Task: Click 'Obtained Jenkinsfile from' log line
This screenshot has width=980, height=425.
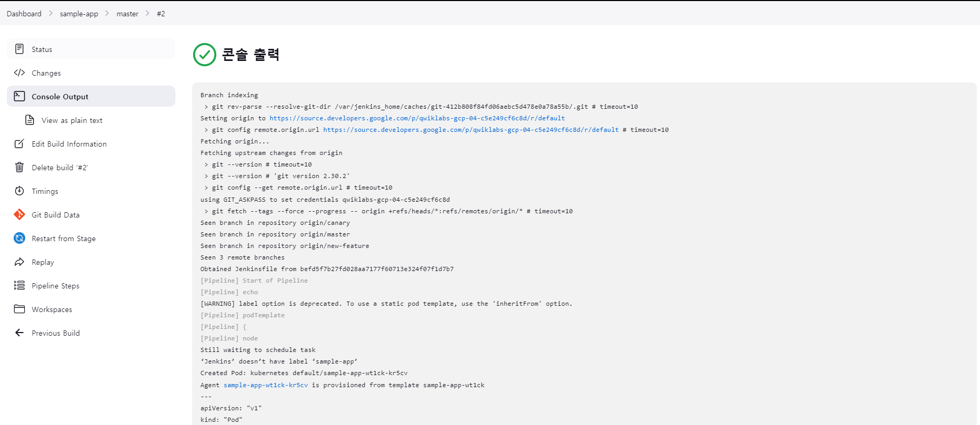Action: pos(327,269)
